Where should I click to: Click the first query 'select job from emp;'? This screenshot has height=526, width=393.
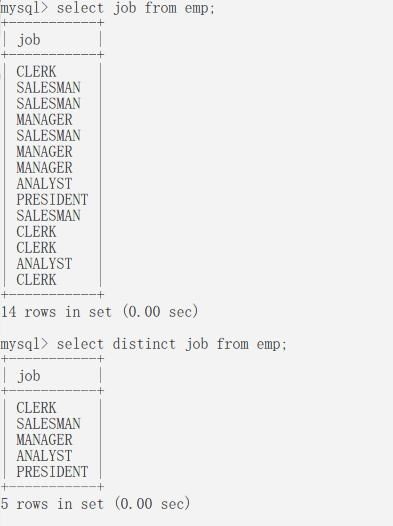point(135,8)
